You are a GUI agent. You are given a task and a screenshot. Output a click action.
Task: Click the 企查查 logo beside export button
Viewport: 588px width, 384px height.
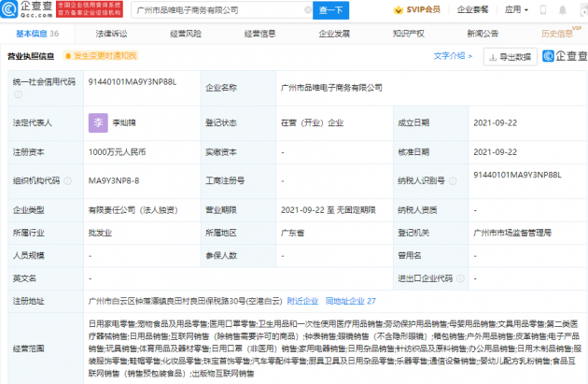565,56
